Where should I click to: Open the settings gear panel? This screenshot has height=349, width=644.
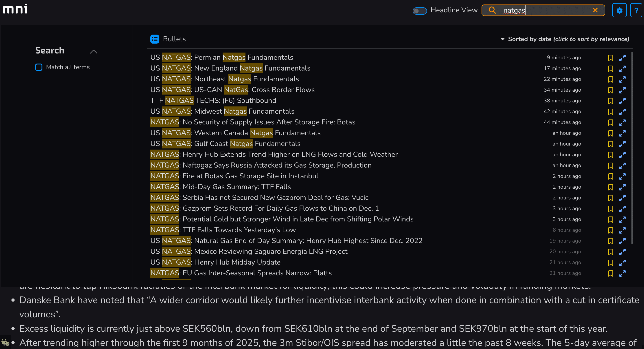pos(619,10)
